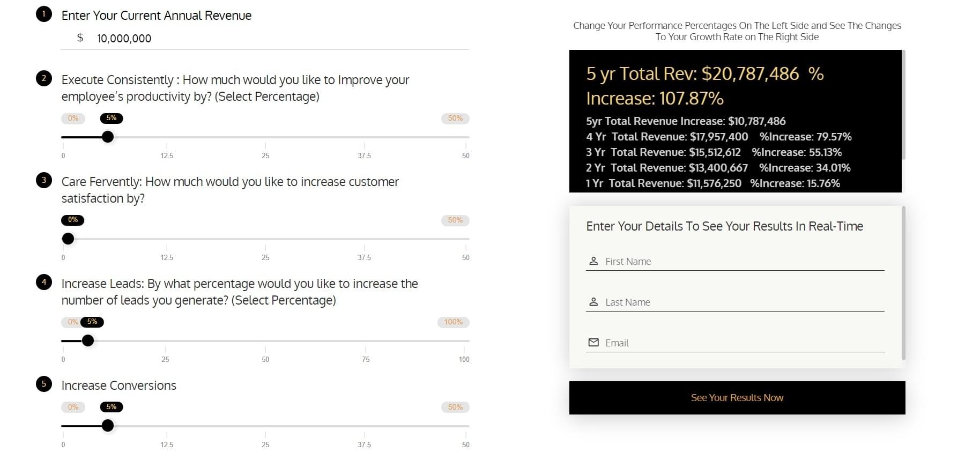The image size is (980, 459).
Task: Click the 1 Yr Total Revenue line
Action: [x=713, y=183]
